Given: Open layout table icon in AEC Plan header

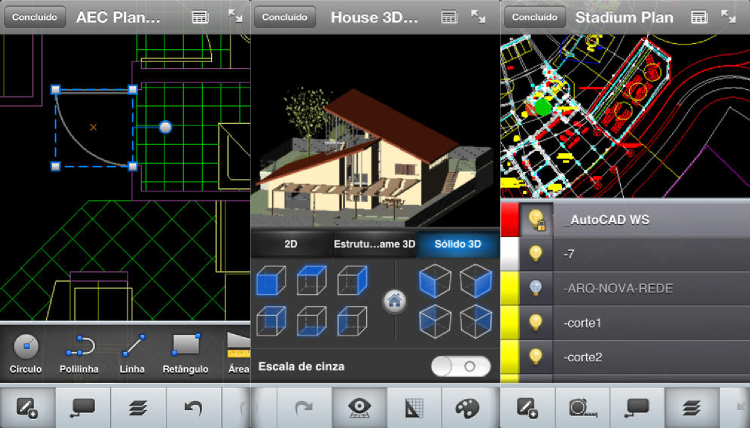Looking at the screenshot, I should (x=200, y=17).
